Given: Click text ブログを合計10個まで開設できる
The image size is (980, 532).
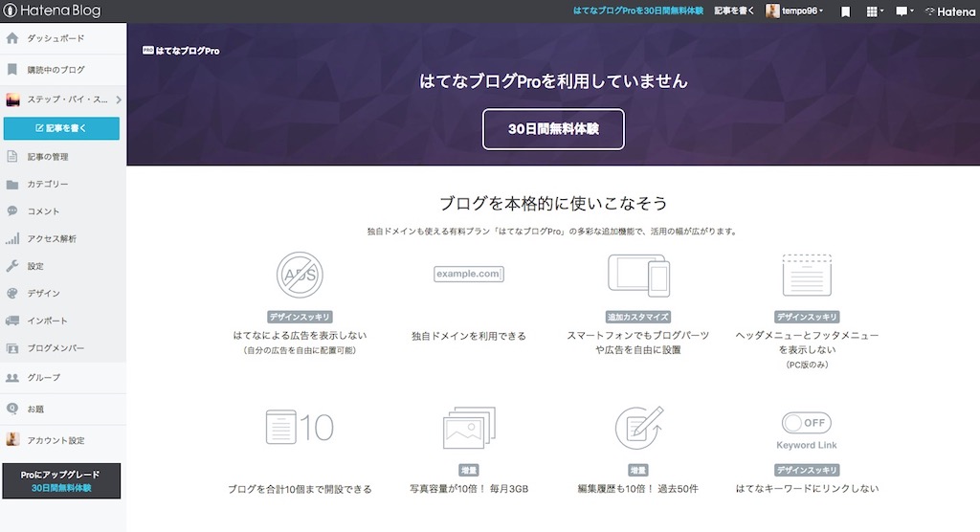Looking at the screenshot, I should [x=300, y=489].
